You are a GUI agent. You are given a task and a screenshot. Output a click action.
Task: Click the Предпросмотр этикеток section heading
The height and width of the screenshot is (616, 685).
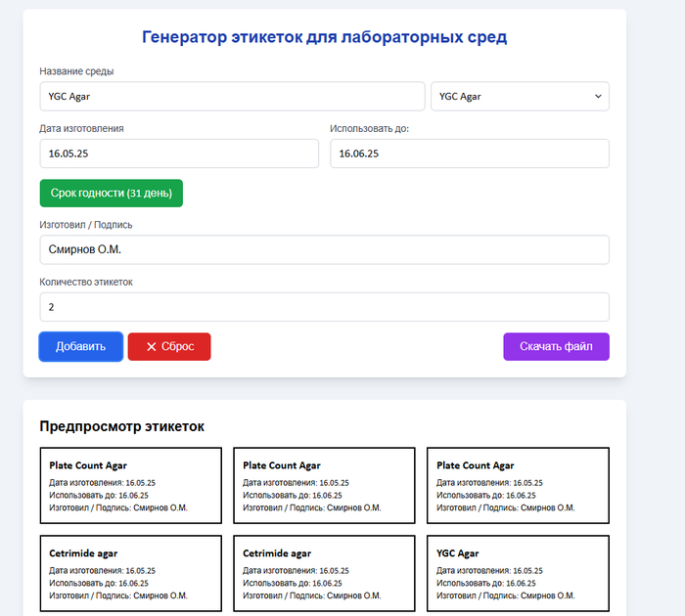[121, 426]
